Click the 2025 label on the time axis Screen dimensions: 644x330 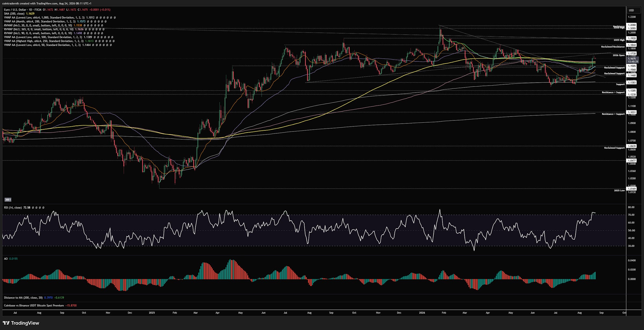[152, 313]
